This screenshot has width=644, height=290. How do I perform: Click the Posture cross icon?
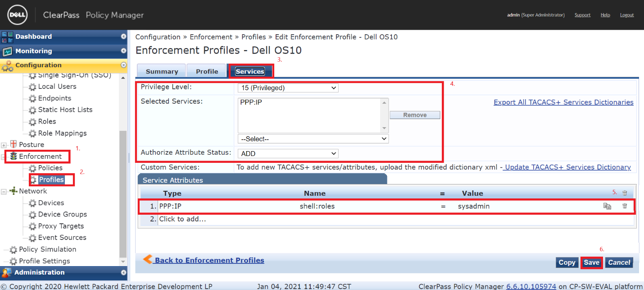[x=13, y=145]
